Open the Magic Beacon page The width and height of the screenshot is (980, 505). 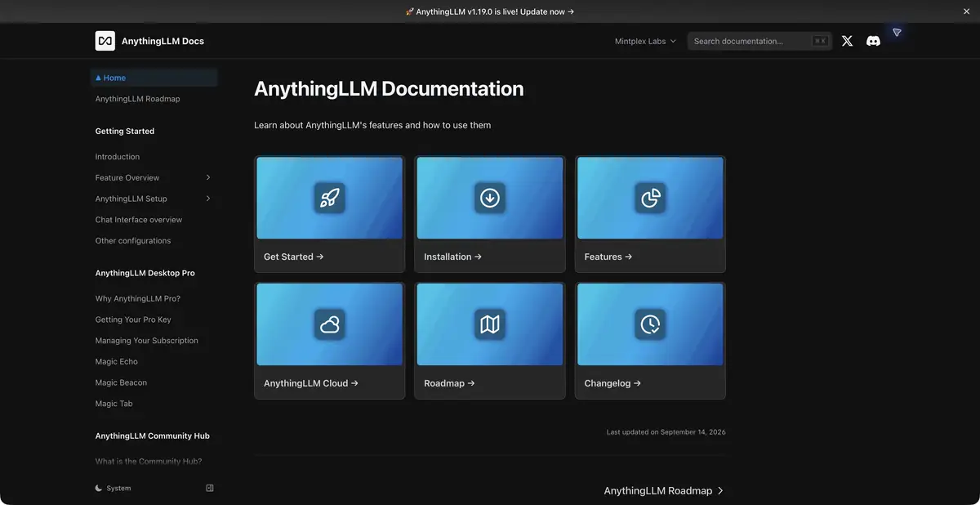coord(154,382)
